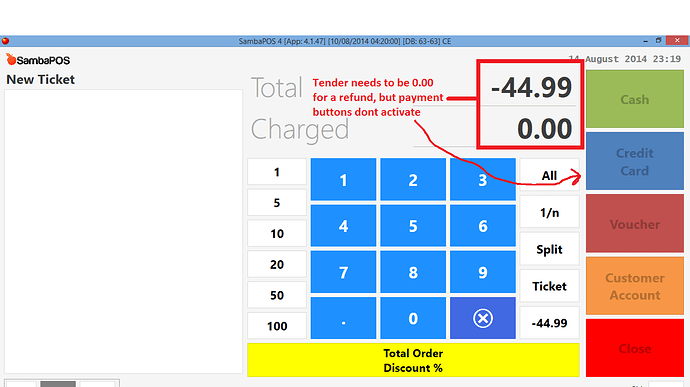690x387 pixels.
Task: Click the Charged label
Action: coord(300,129)
